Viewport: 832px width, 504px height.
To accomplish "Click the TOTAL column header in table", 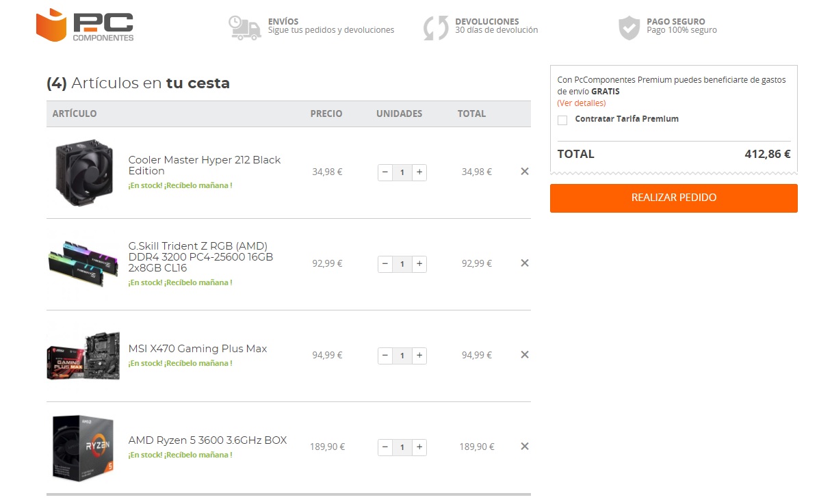I will (x=472, y=114).
